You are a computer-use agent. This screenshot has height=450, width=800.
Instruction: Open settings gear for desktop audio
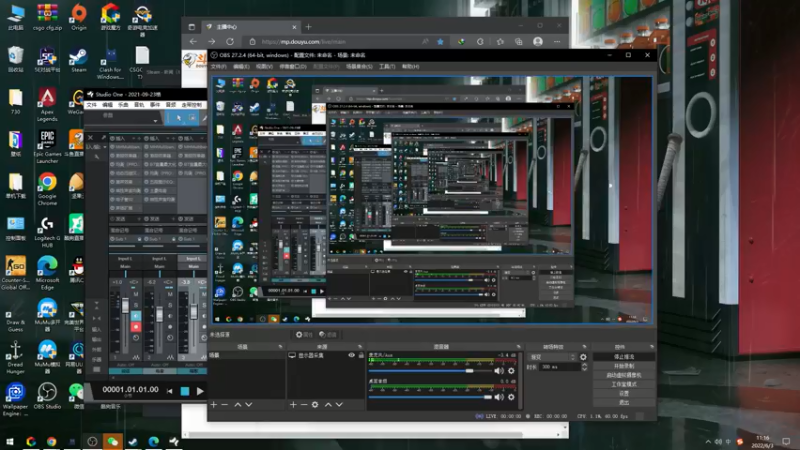point(511,397)
